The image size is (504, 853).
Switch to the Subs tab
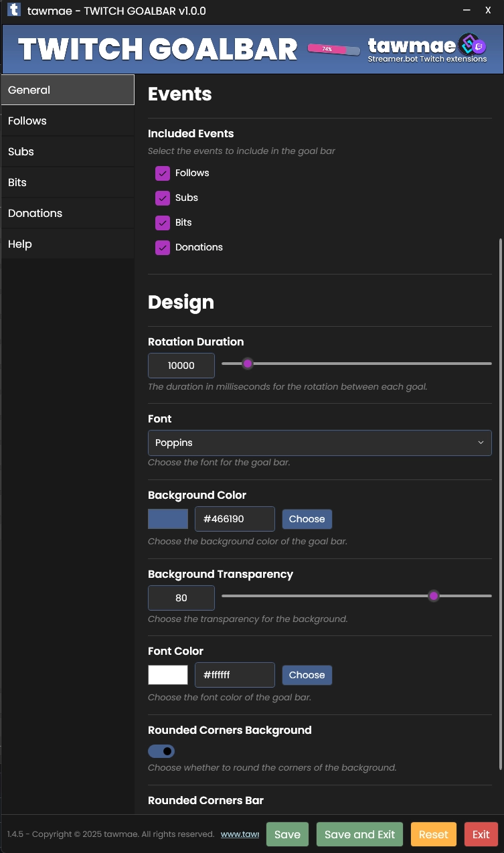click(68, 151)
